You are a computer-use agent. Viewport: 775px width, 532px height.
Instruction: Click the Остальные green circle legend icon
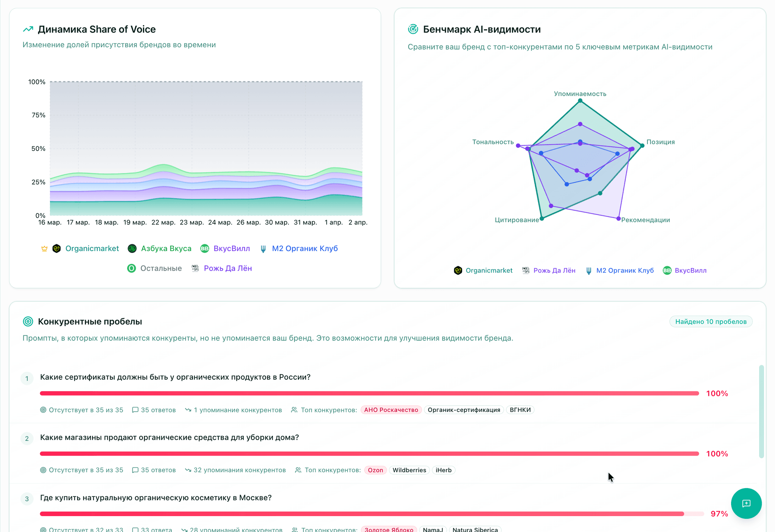(x=131, y=268)
